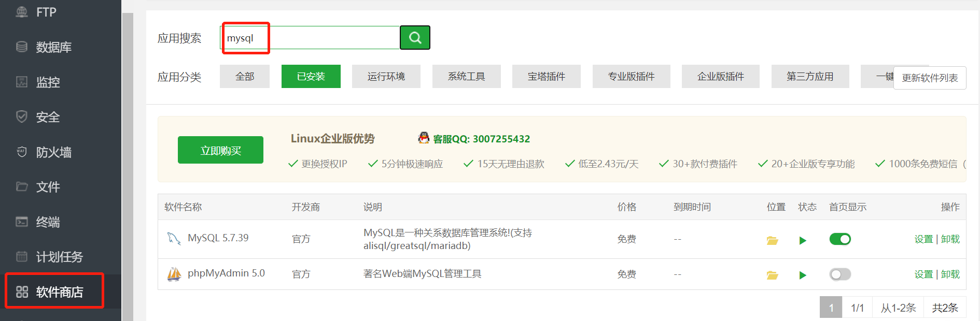Open MySQL 5.7.39 folder location icon
Image resolution: width=980 pixels, height=321 pixels.
[x=772, y=240]
